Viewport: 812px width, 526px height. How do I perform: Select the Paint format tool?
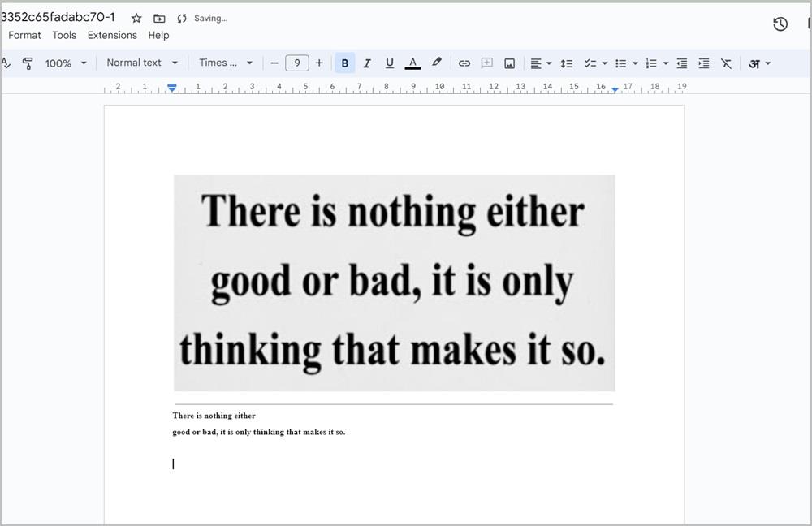click(28, 63)
